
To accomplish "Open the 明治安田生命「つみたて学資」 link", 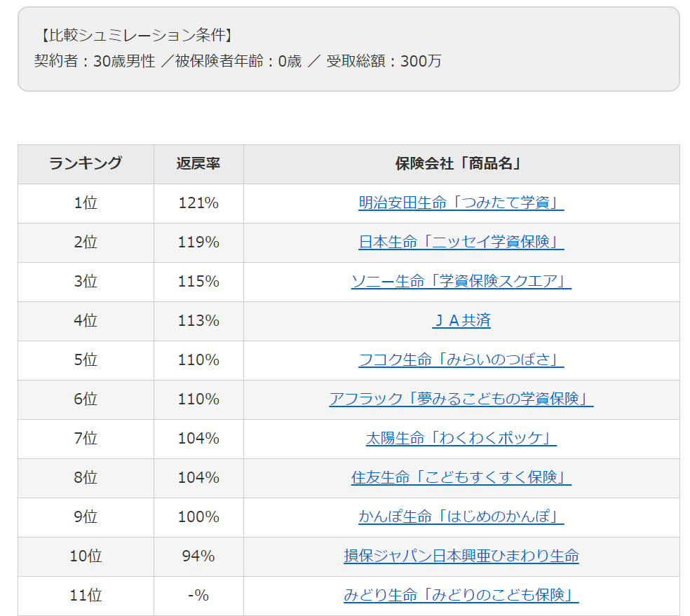I will click(461, 203).
